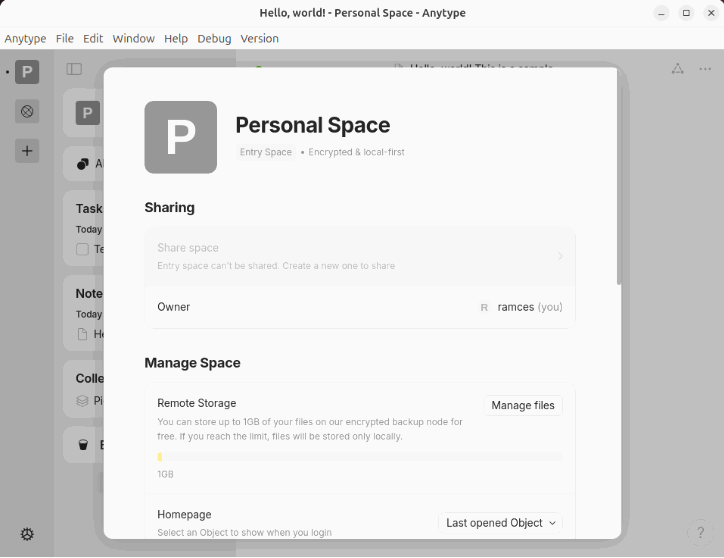Click the Notes widget heading behind dialog
The height and width of the screenshot is (558, 724).
pyautogui.click(x=89, y=293)
